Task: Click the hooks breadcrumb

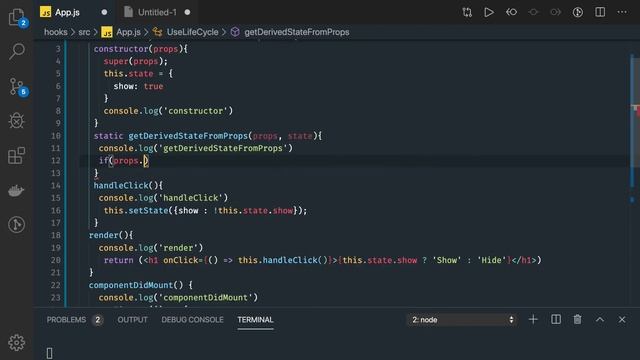Action: pyautogui.click(x=56, y=32)
